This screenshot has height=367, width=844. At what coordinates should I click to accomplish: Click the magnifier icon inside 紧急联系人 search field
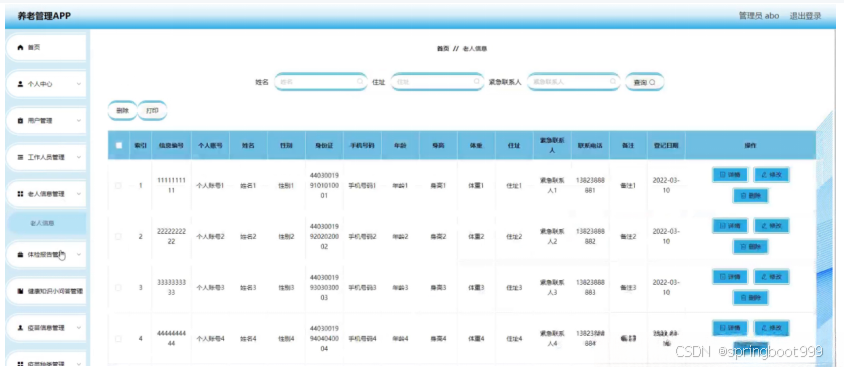[x=613, y=82]
